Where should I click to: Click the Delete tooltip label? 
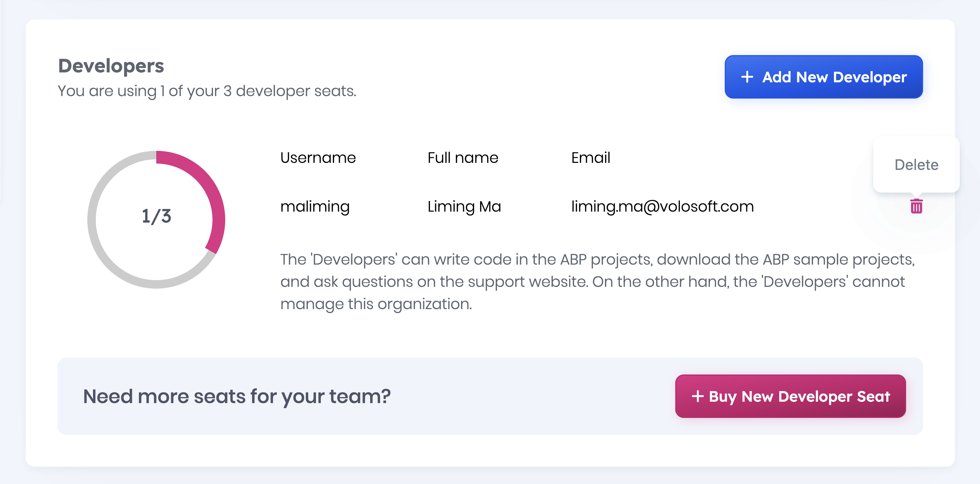916,165
